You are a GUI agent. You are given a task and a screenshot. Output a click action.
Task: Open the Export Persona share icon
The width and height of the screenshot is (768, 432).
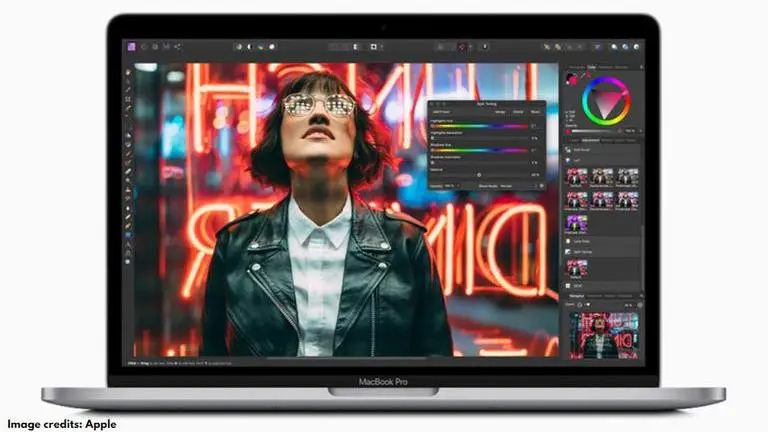[177, 47]
